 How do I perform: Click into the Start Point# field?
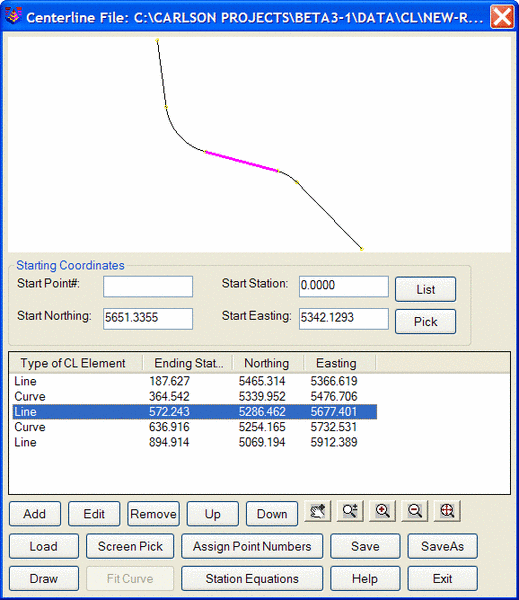[148, 287]
